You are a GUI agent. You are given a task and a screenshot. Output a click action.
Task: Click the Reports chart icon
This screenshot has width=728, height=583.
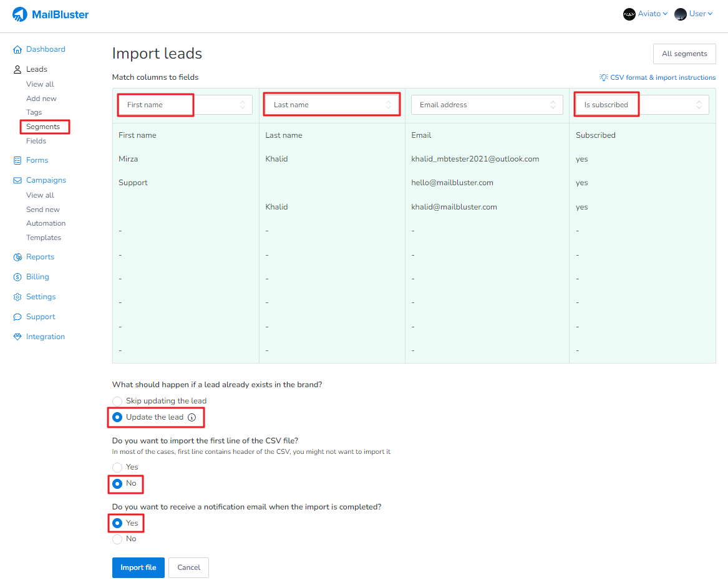click(x=17, y=258)
